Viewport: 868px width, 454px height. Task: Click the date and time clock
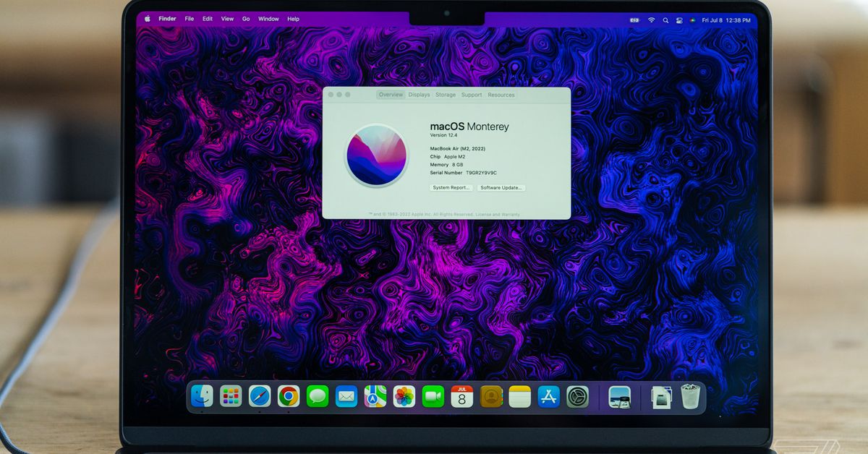tap(726, 20)
